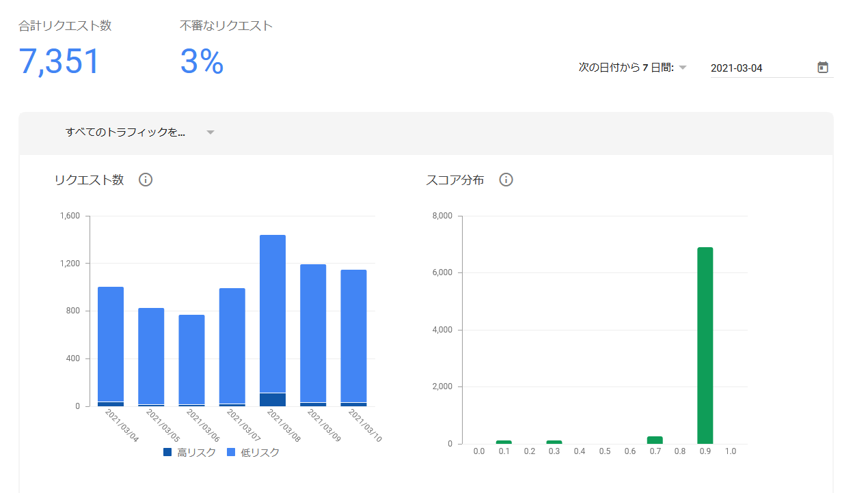The height and width of the screenshot is (493, 868).
Task: Click the リクエスト数 chart title
Action: (x=89, y=180)
